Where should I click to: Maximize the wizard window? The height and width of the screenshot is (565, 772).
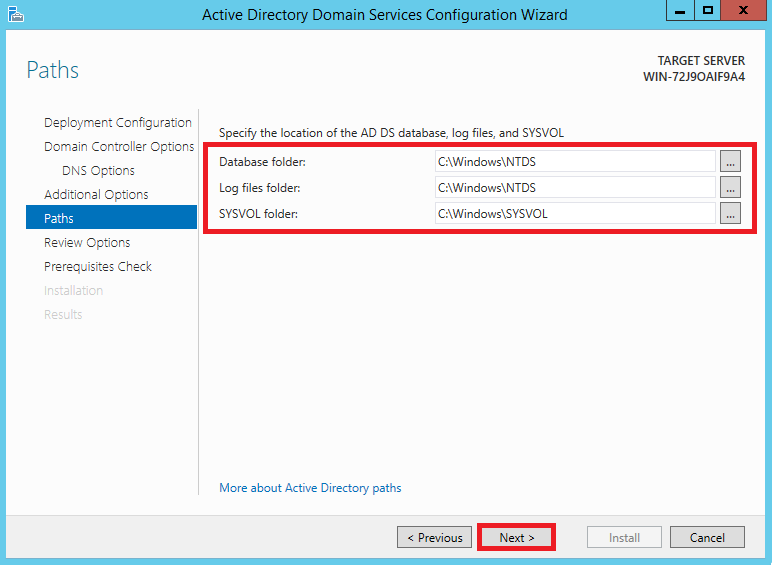(x=708, y=10)
